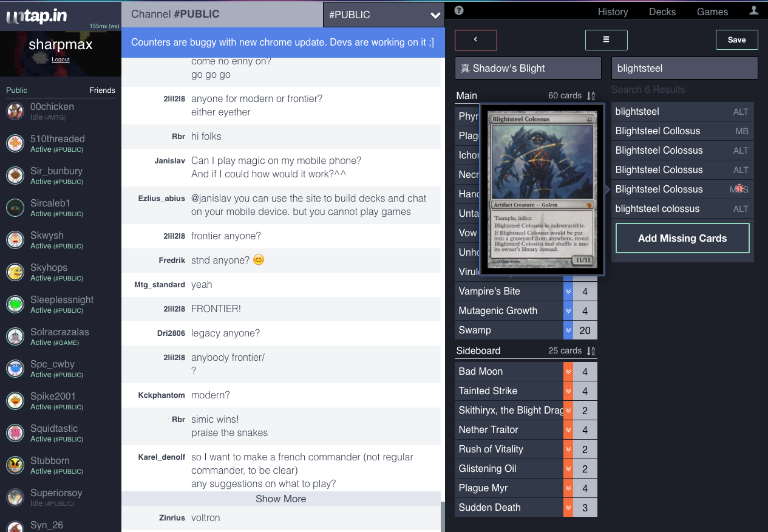Select the blightsteel ALT search result
Viewport: 768px width, 532px height.
(x=682, y=112)
